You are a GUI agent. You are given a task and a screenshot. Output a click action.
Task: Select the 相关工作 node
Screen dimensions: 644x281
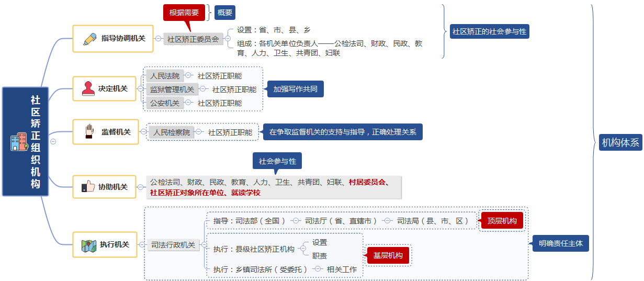pyautogui.click(x=342, y=269)
